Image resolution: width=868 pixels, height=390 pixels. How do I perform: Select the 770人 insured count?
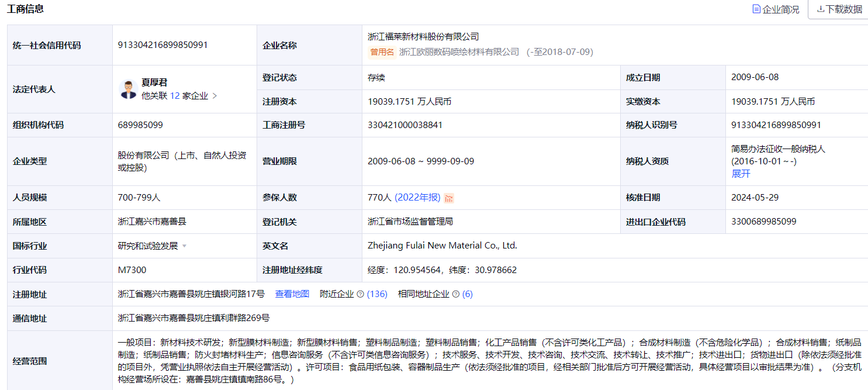tap(379, 198)
